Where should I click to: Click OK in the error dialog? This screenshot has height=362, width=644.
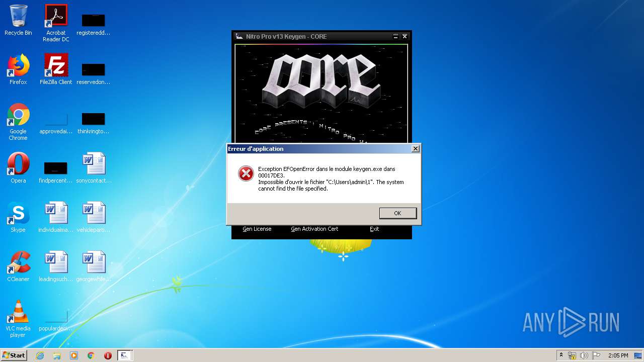coord(397,213)
